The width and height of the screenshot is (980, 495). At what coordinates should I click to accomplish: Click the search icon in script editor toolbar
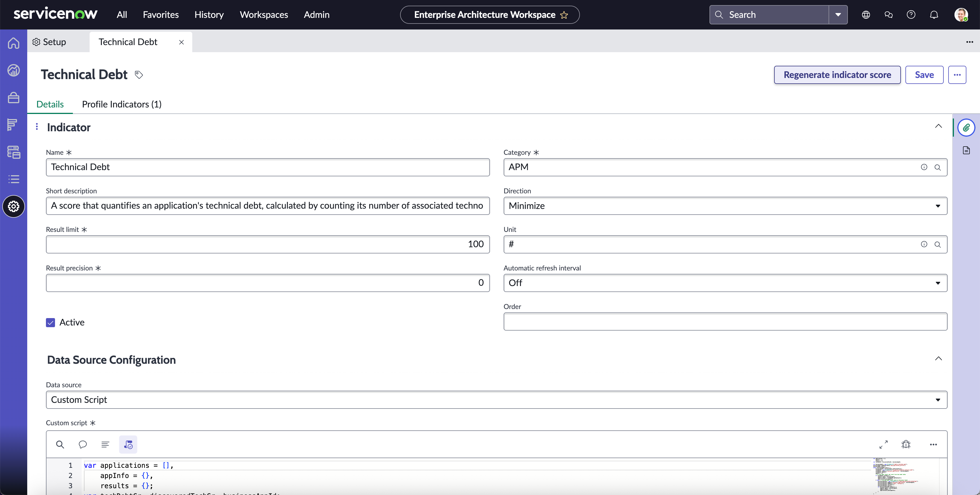point(60,444)
